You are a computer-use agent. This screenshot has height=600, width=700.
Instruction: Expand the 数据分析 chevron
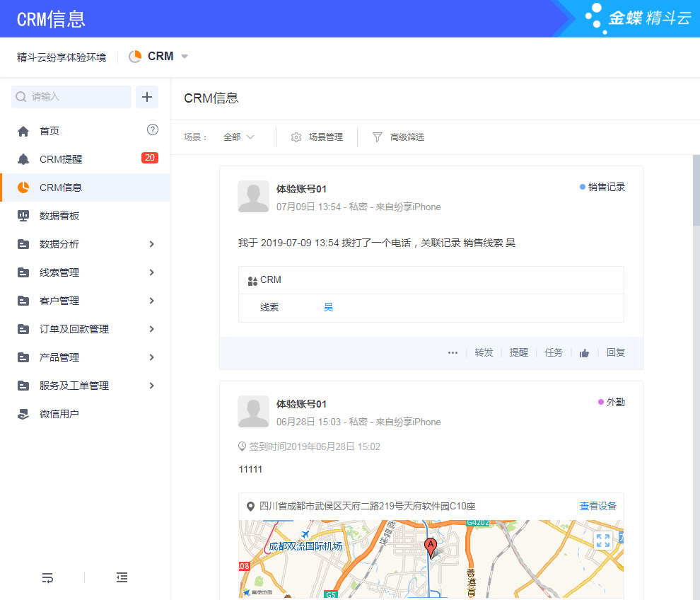pos(152,244)
